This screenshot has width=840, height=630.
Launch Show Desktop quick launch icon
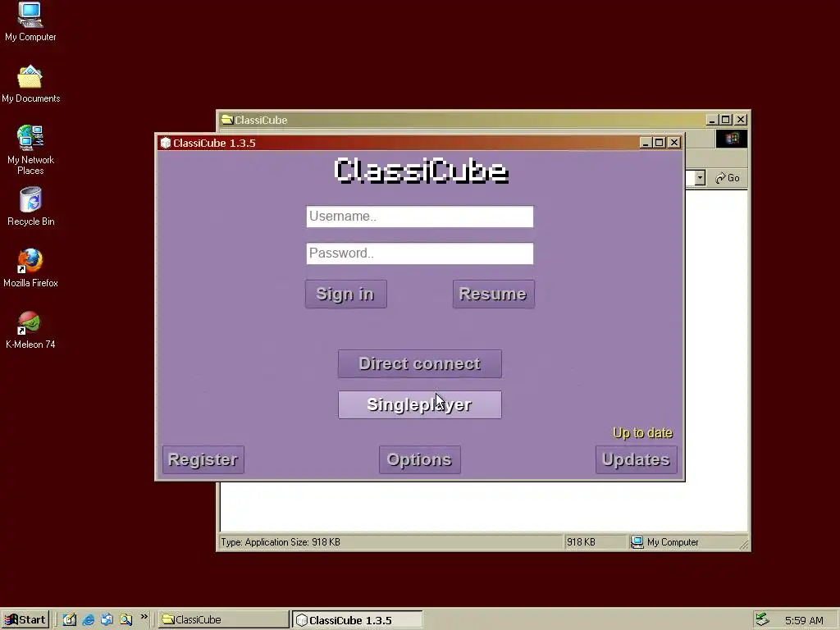[70, 620]
